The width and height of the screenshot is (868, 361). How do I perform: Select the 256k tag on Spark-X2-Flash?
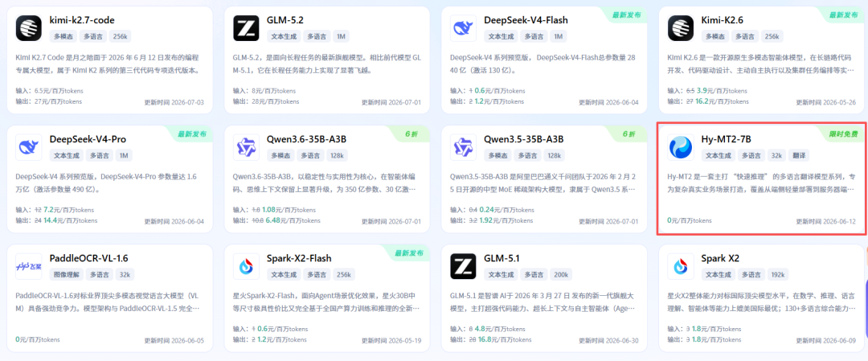pyautogui.click(x=346, y=274)
